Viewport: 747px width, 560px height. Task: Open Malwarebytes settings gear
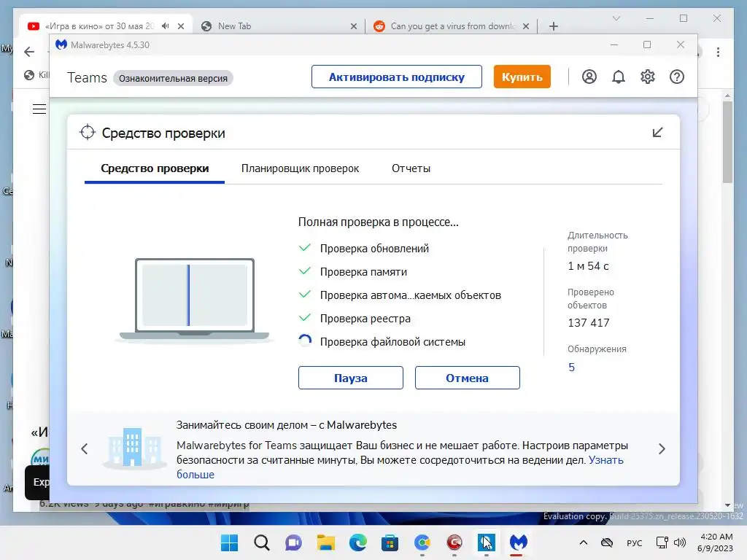pyautogui.click(x=648, y=77)
